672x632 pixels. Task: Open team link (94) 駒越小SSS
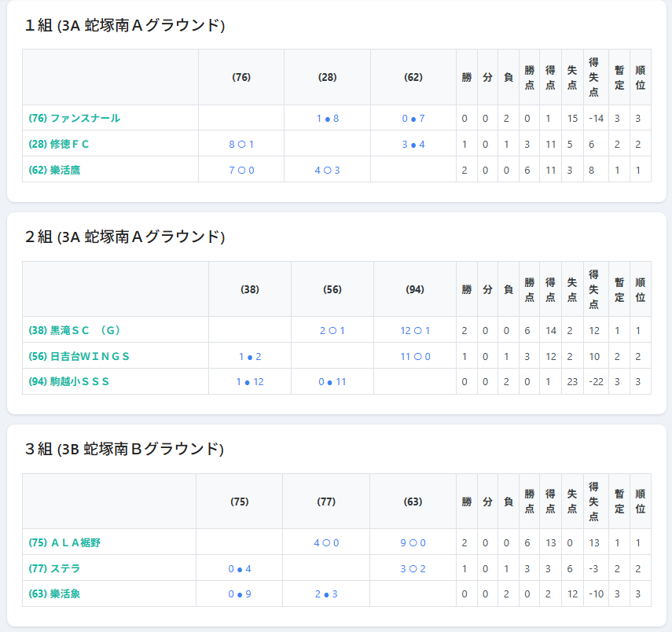pyautogui.click(x=68, y=382)
